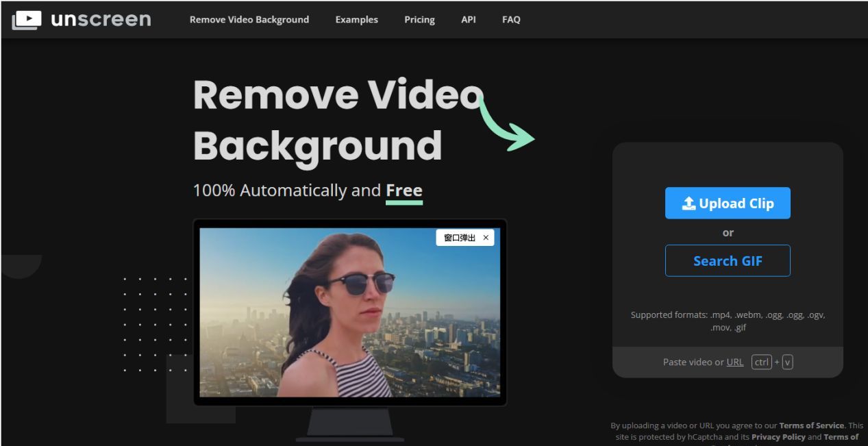Click the ctrl key badge
This screenshot has height=446, width=868.
[761, 362]
